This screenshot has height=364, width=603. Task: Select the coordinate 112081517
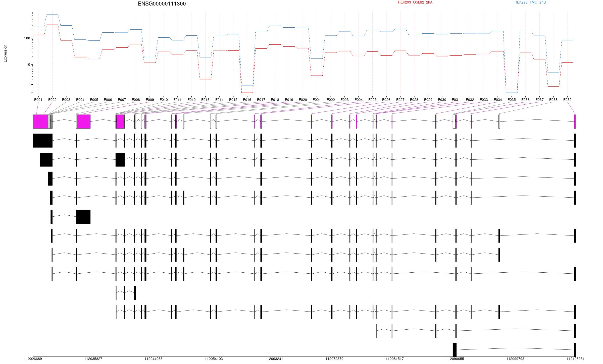395,359
